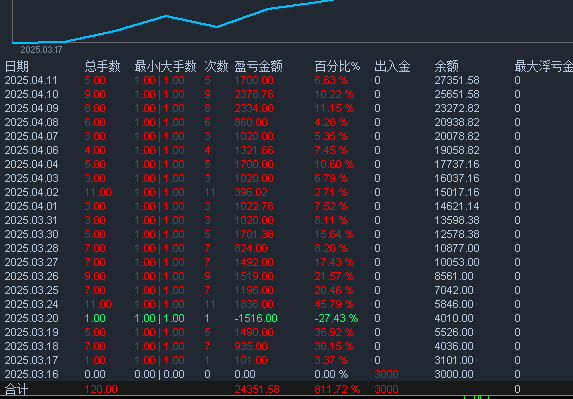Screen dimensions: 573x399
Task: Click the 出入金 column header
Action: pyautogui.click(x=392, y=66)
